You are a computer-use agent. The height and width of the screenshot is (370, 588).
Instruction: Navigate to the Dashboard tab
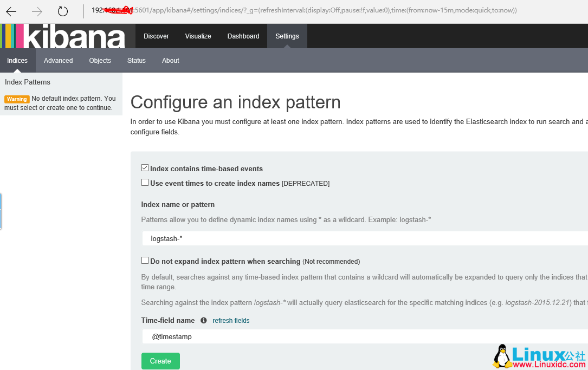[243, 36]
